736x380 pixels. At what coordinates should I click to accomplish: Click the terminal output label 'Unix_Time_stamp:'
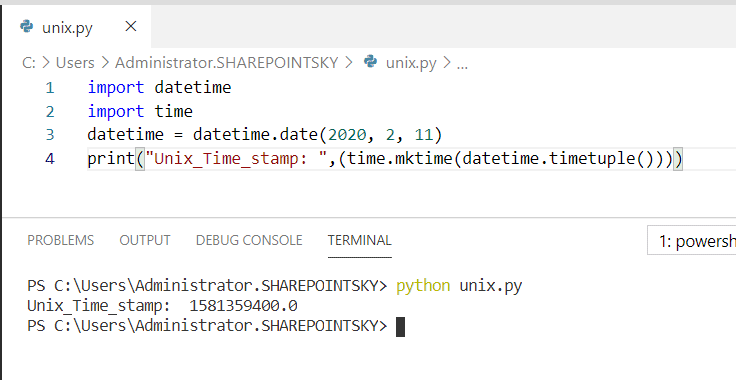point(99,306)
